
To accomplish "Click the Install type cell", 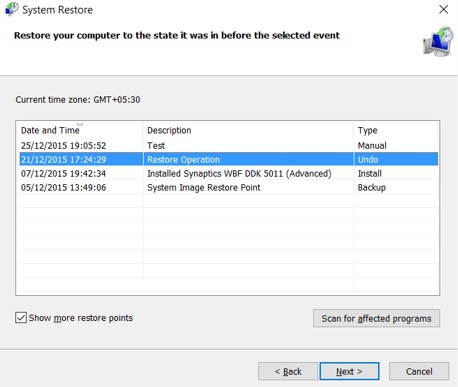I will pyautogui.click(x=370, y=173).
